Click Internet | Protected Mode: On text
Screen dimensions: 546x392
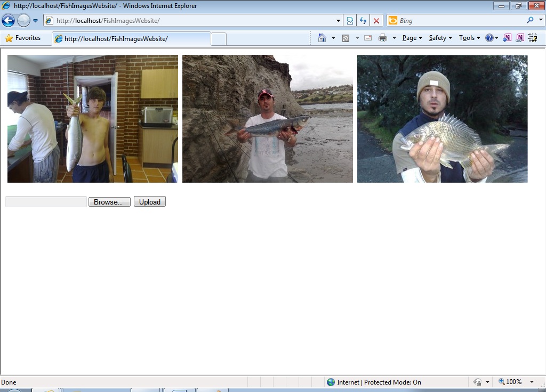tap(379, 382)
